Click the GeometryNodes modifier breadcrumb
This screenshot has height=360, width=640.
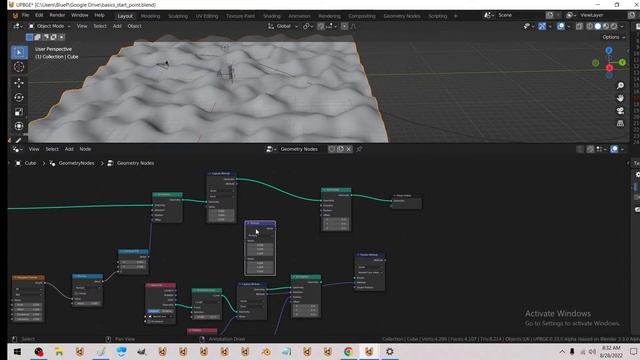pyautogui.click(x=76, y=163)
